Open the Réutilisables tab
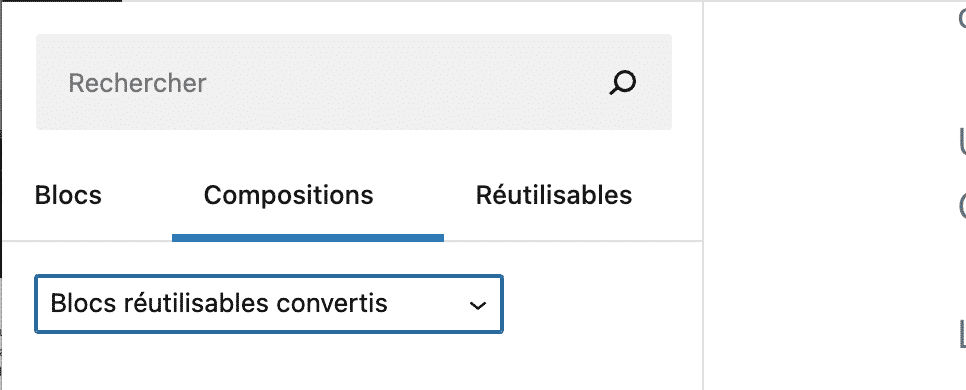 554,195
